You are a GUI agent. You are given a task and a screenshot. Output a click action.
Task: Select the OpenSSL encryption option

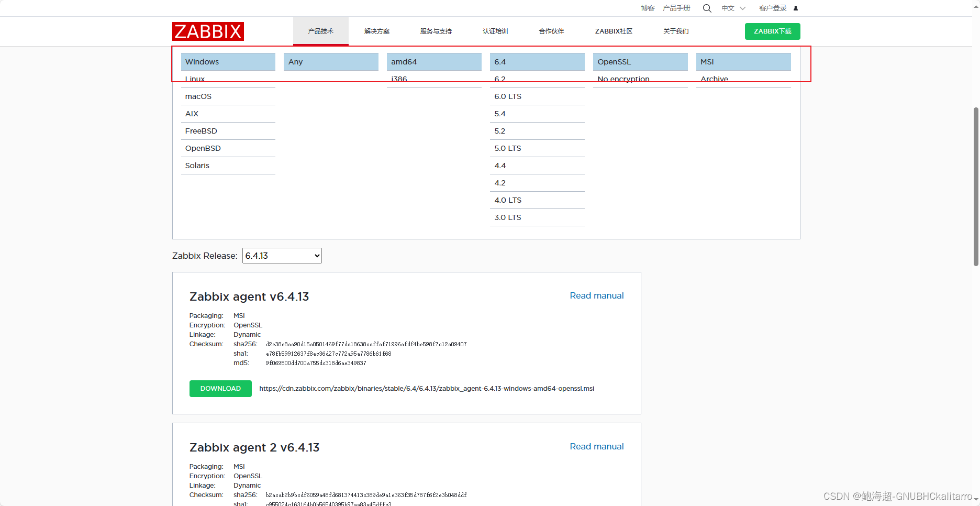(x=641, y=62)
